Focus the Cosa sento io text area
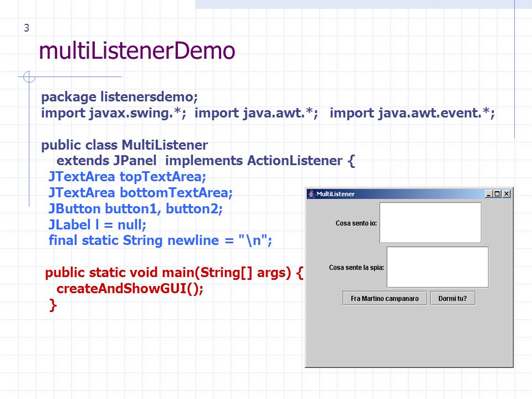532x399 pixels. tap(430, 223)
